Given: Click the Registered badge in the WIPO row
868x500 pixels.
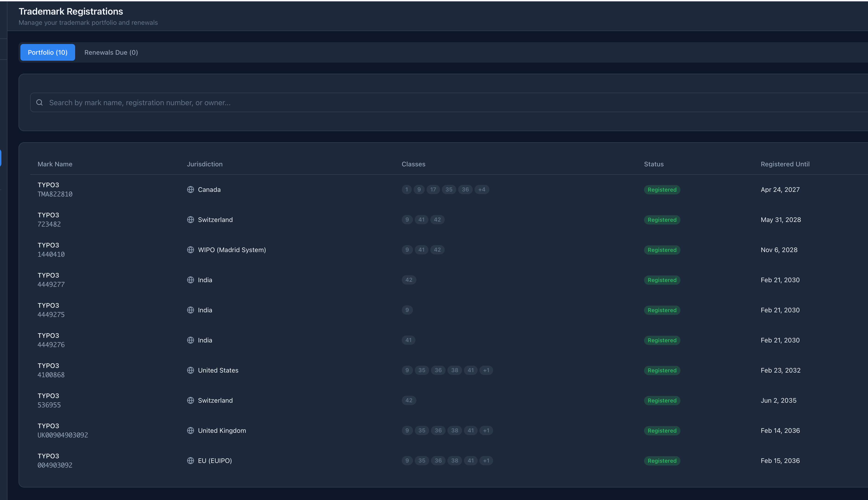Looking at the screenshot, I should 662,250.
